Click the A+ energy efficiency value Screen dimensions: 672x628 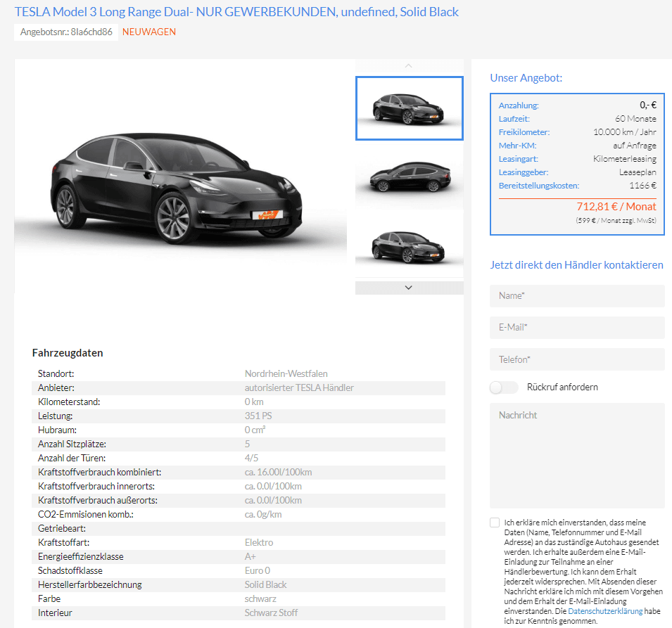pos(251,557)
